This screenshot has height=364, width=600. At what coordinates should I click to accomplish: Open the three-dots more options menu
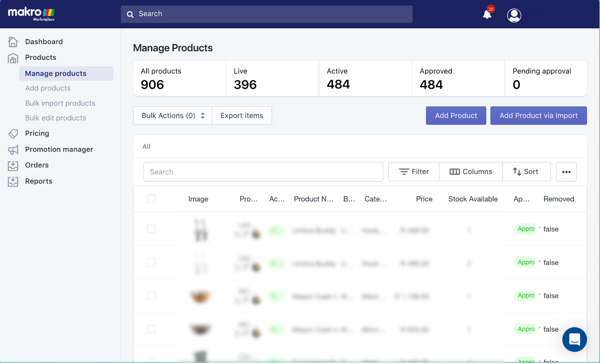pyautogui.click(x=566, y=172)
